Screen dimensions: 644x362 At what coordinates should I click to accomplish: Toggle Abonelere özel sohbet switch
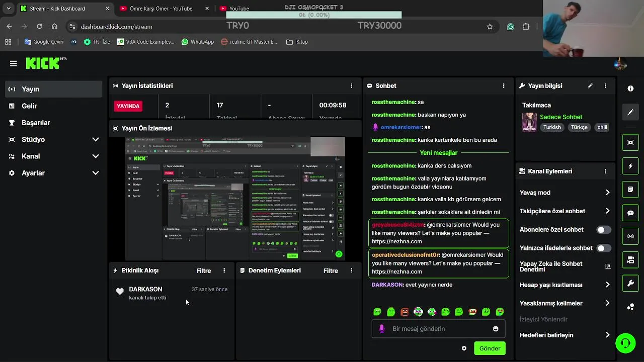[x=603, y=230]
